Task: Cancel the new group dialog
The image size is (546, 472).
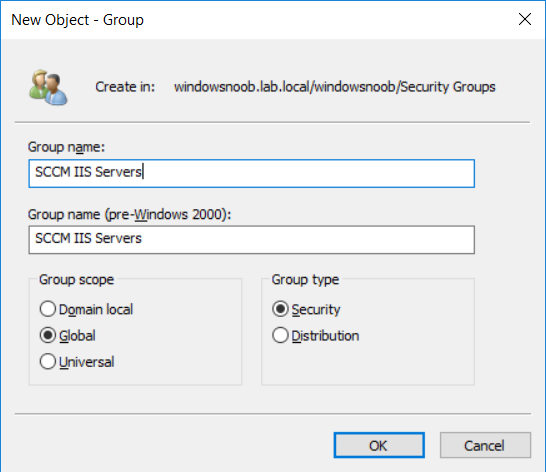Action: (x=485, y=445)
